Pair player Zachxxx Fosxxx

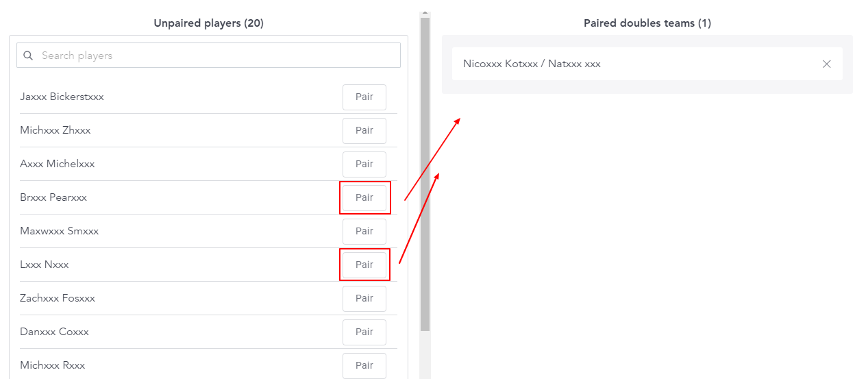tap(364, 299)
